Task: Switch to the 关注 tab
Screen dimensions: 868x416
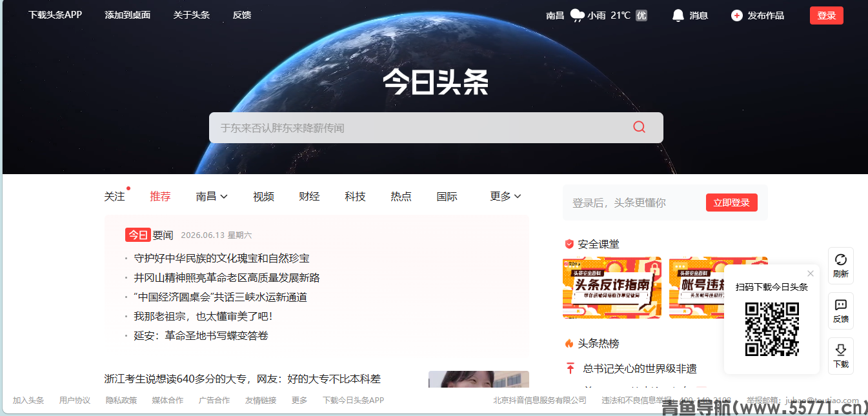Action: pos(114,196)
